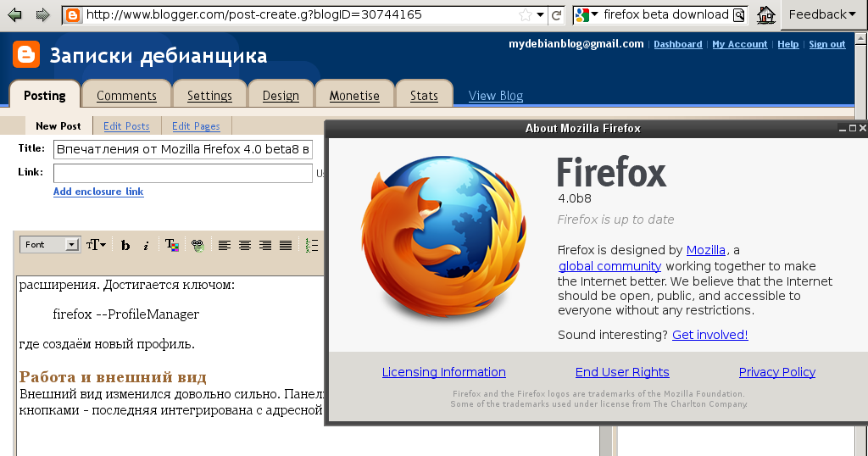The image size is (868, 456).
Task: Align text left
Action: (224, 245)
